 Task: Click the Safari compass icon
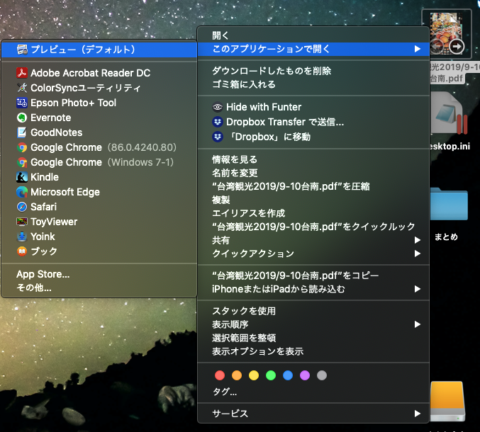[x=22, y=207]
